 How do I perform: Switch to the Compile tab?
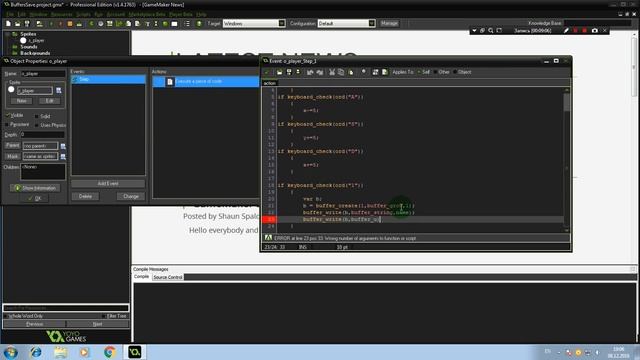click(x=142, y=277)
